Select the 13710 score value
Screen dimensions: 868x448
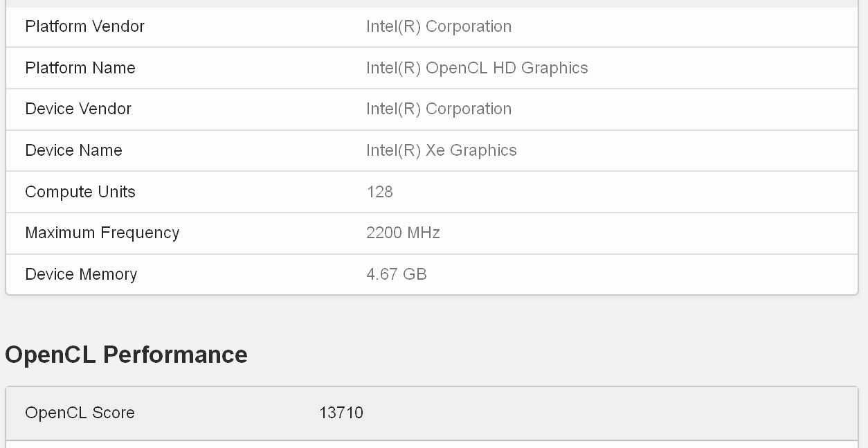(x=341, y=413)
